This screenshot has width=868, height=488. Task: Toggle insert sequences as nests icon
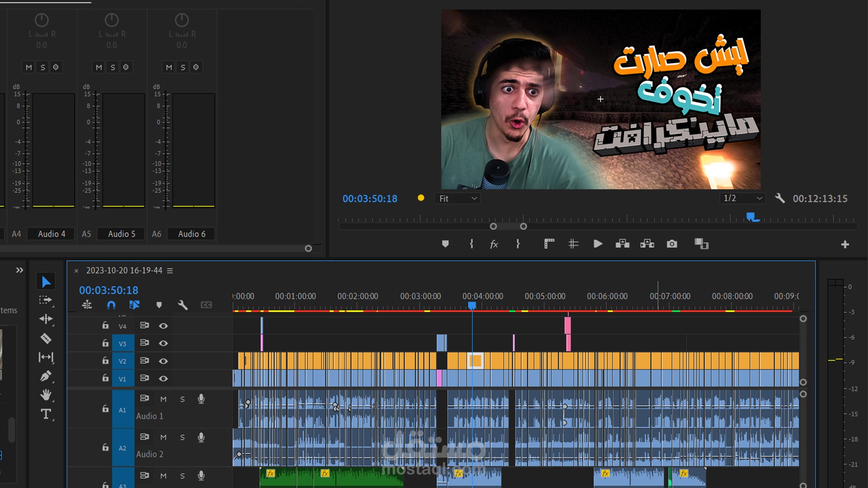tap(87, 305)
